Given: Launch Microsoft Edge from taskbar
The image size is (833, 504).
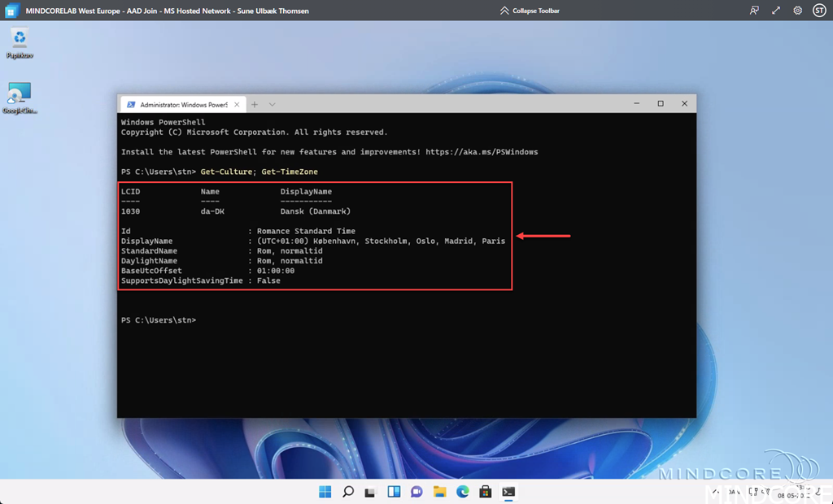Looking at the screenshot, I should pyautogui.click(x=462, y=492).
